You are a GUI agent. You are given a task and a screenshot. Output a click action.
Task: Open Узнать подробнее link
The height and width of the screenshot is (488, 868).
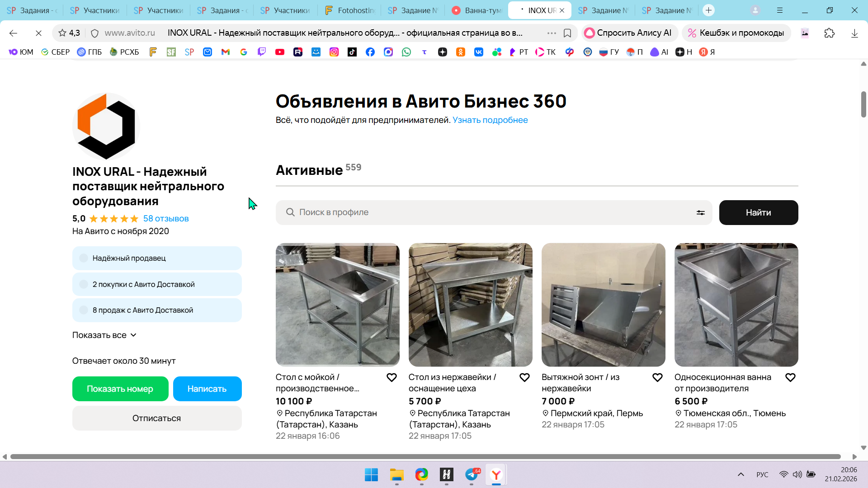coord(490,120)
